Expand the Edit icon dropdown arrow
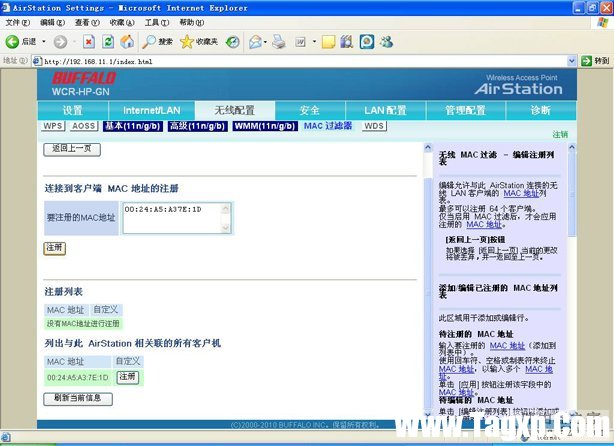This screenshot has width=614, height=446. click(x=314, y=42)
